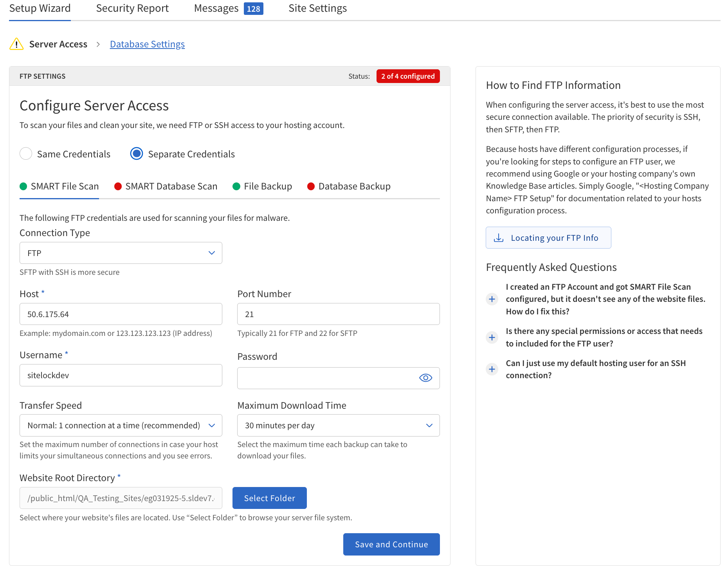Click the Messages count badge 128
Screen dimensions: 728x570
click(253, 9)
